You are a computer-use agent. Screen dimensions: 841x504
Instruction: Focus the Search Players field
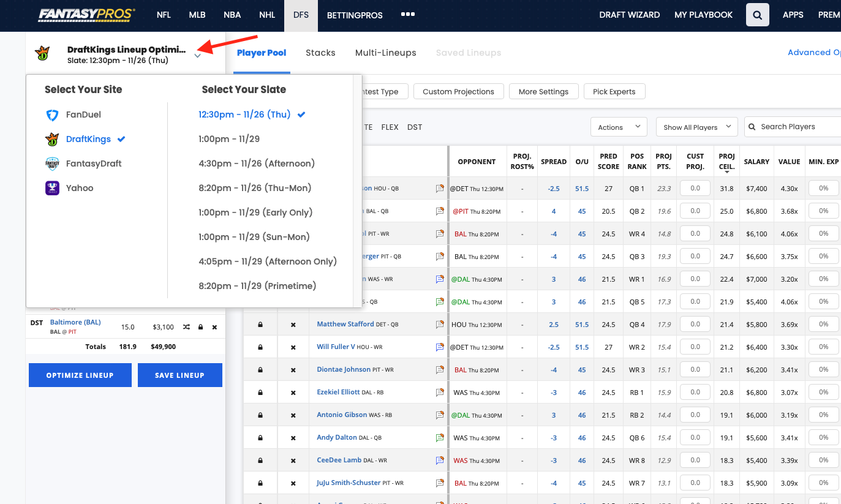793,127
